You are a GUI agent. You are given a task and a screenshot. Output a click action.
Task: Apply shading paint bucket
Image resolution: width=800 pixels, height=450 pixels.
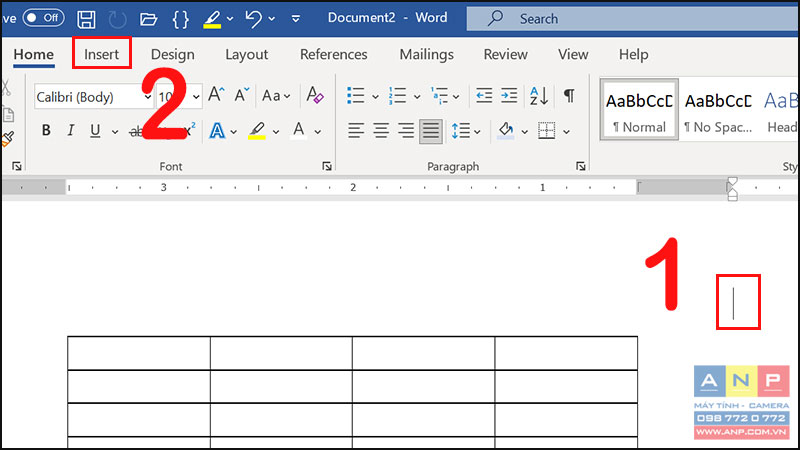pyautogui.click(x=506, y=131)
